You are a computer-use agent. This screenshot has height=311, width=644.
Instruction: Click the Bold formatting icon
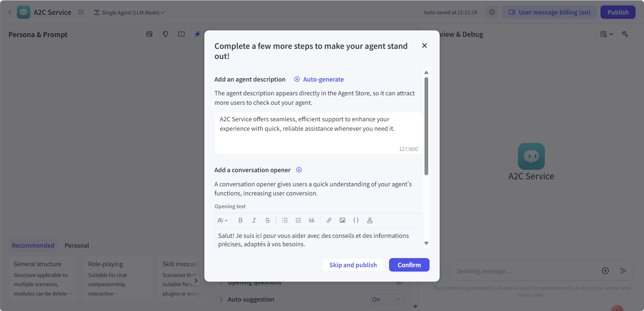240,220
